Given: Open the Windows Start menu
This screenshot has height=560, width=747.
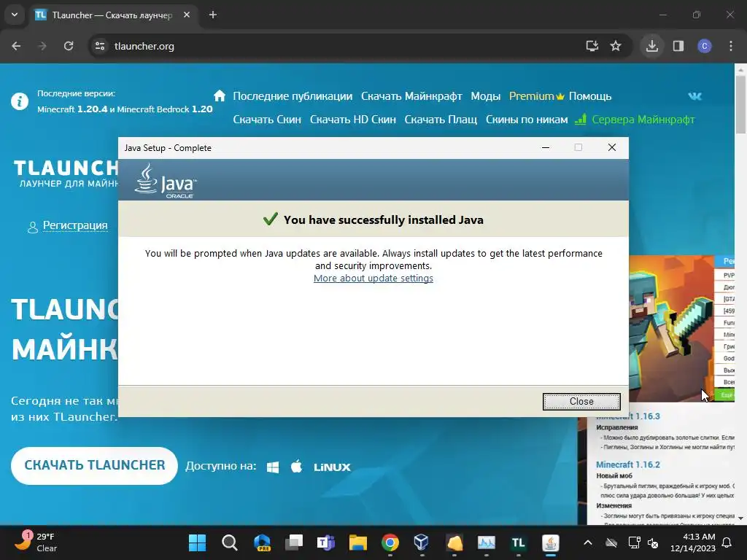Looking at the screenshot, I should tap(197, 542).
